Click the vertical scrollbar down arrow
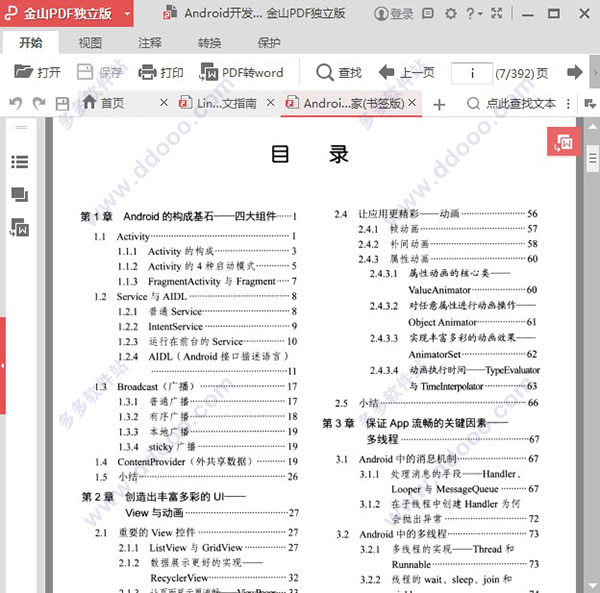This screenshot has height=593, width=600. click(x=592, y=586)
